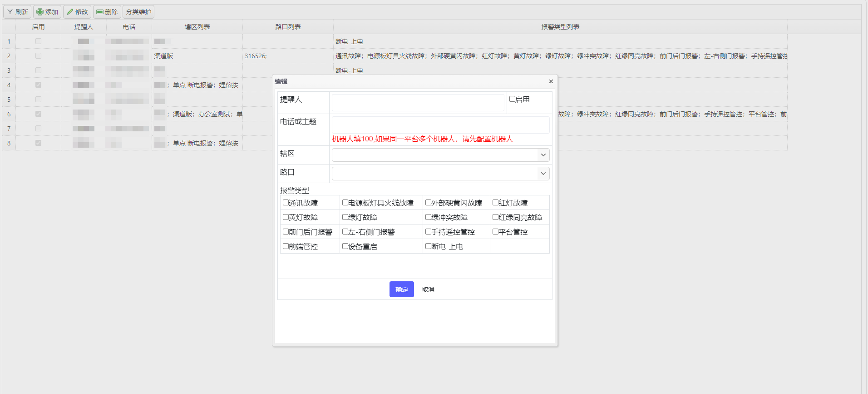Open the 分类维护 toolbar button
The width and height of the screenshot is (868, 394).
click(138, 12)
